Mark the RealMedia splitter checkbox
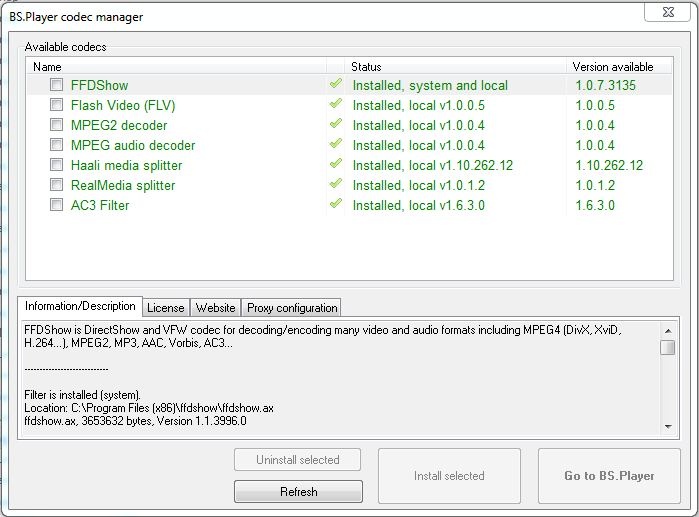 pos(57,185)
